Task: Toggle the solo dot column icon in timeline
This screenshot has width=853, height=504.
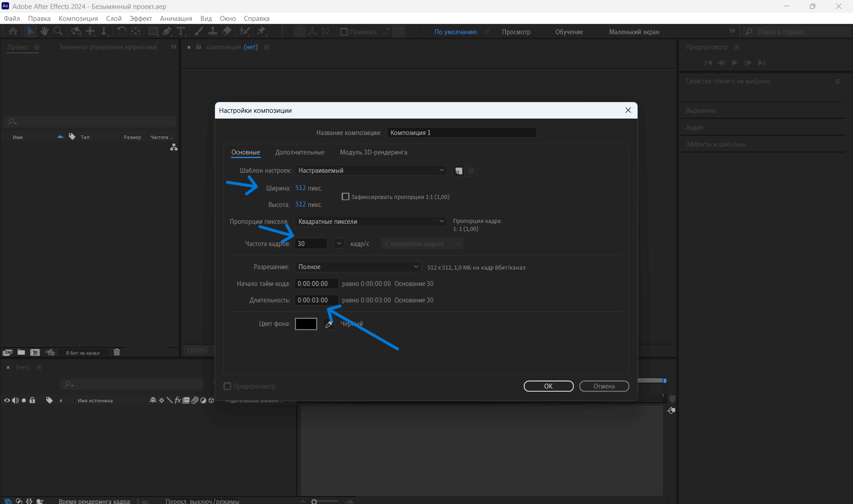Action: (x=24, y=400)
